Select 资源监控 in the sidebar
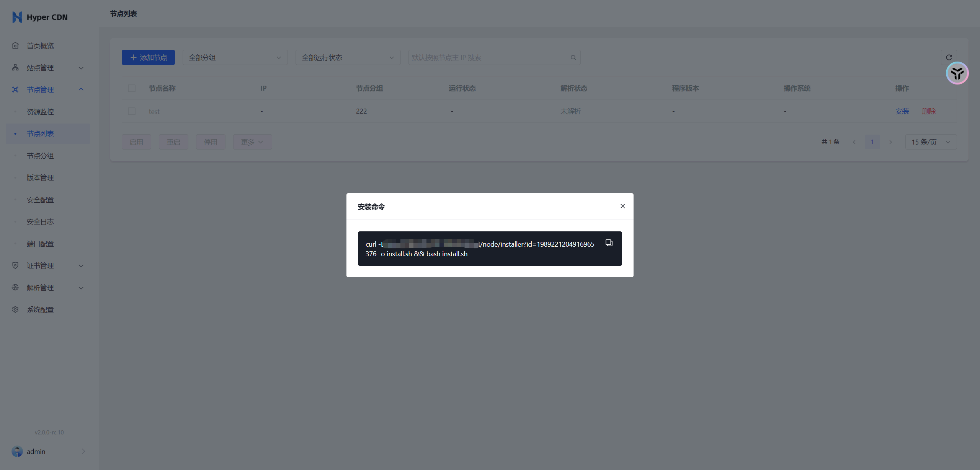 [x=40, y=112]
